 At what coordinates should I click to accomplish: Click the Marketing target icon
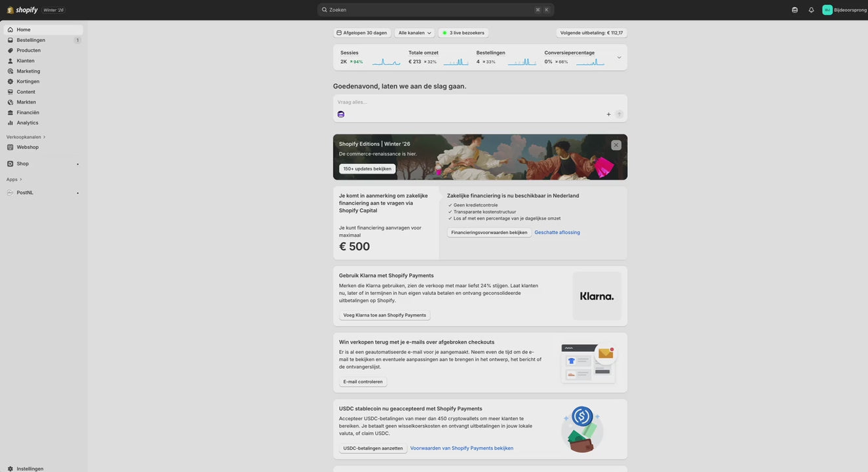[10, 71]
